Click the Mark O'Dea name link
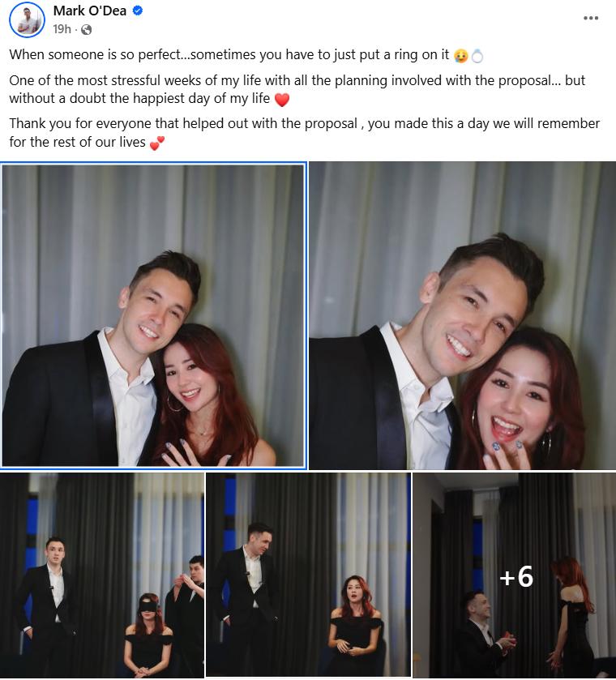 pos(90,11)
